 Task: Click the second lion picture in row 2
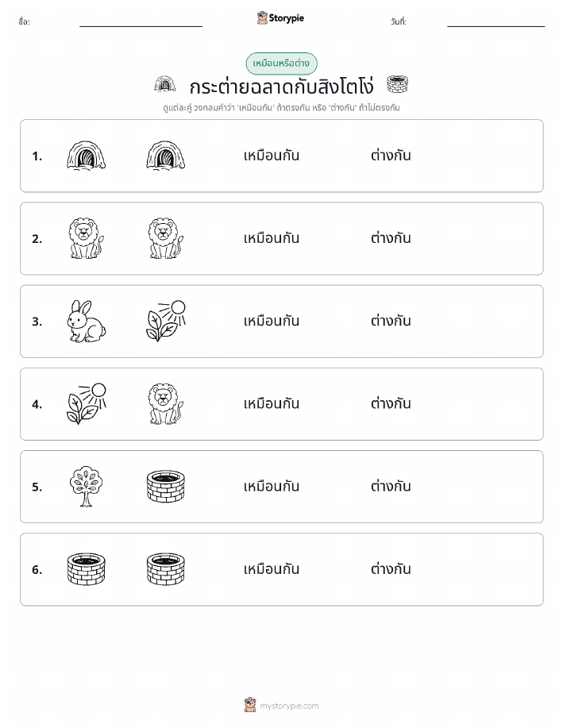coord(165,239)
